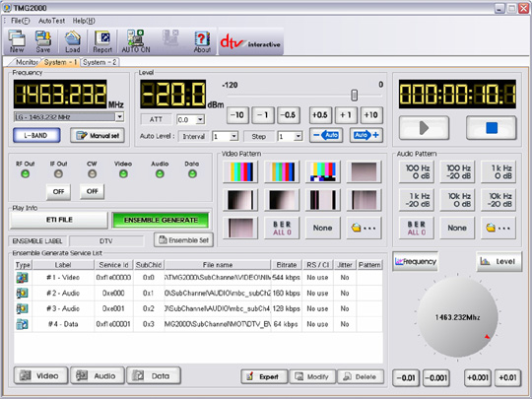532x399 pixels.
Task: Open the Audio Pattern folder browse button
Action: [499, 228]
